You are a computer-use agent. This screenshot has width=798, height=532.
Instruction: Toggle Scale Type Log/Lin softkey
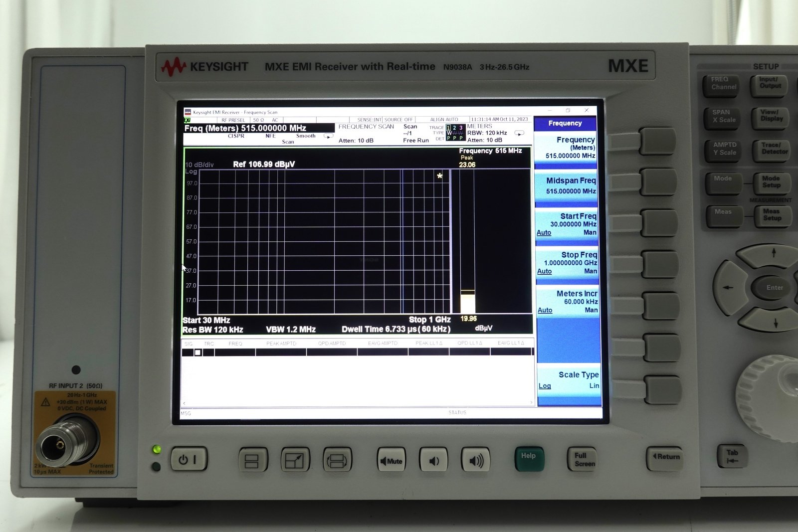pos(569,380)
